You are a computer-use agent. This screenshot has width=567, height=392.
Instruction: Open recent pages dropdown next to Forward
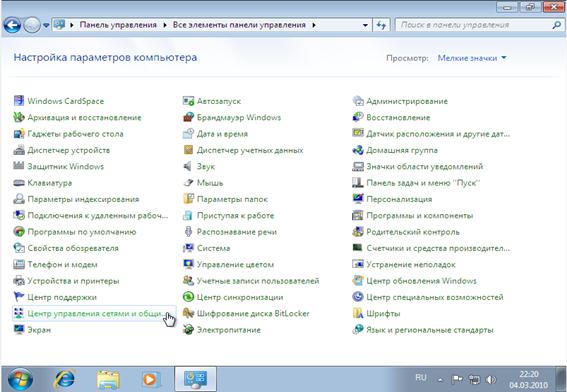click(46, 25)
